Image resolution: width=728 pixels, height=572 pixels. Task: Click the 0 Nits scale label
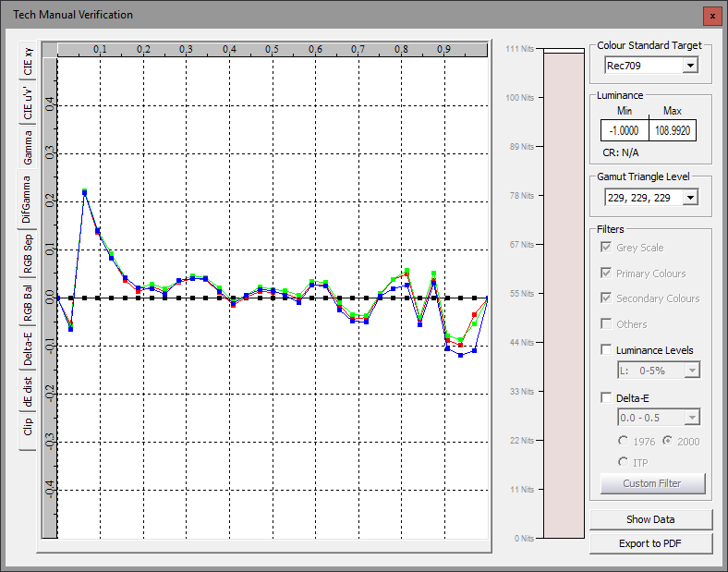[x=524, y=539]
